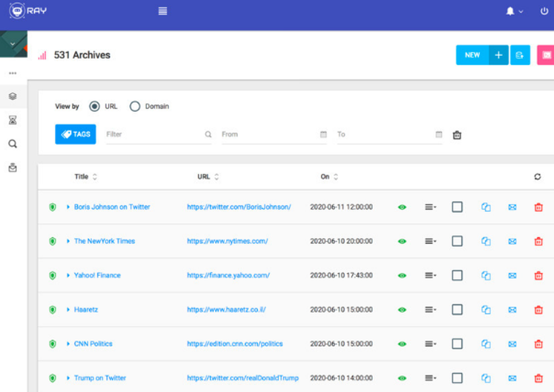This screenshot has width=554, height=392.
Task: Click the magnifier in the Filter field
Action: (208, 134)
